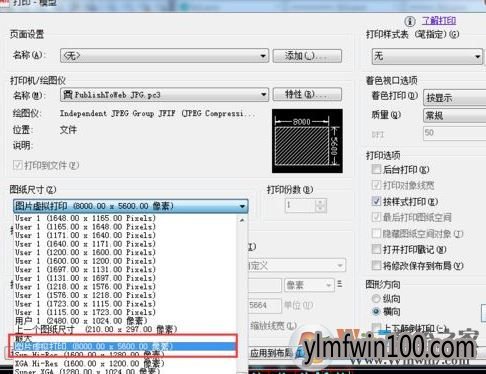This screenshot has width=486, height=374.
Task: Toggle the 按样式打印 checkbox
Action: pos(376,201)
